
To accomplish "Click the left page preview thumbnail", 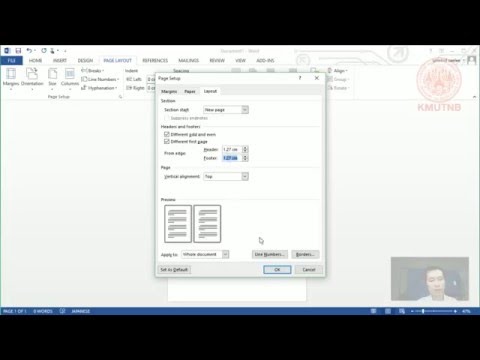I will point(178,224).
